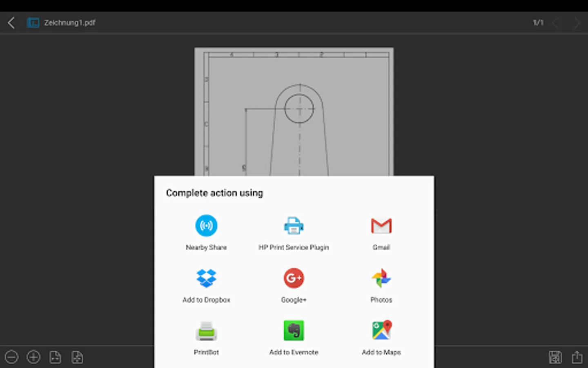The width and height of the screenshot is (588, 368).
Task: Tap the Zeichnung1.pdf document icon
Action: [33, 23]
